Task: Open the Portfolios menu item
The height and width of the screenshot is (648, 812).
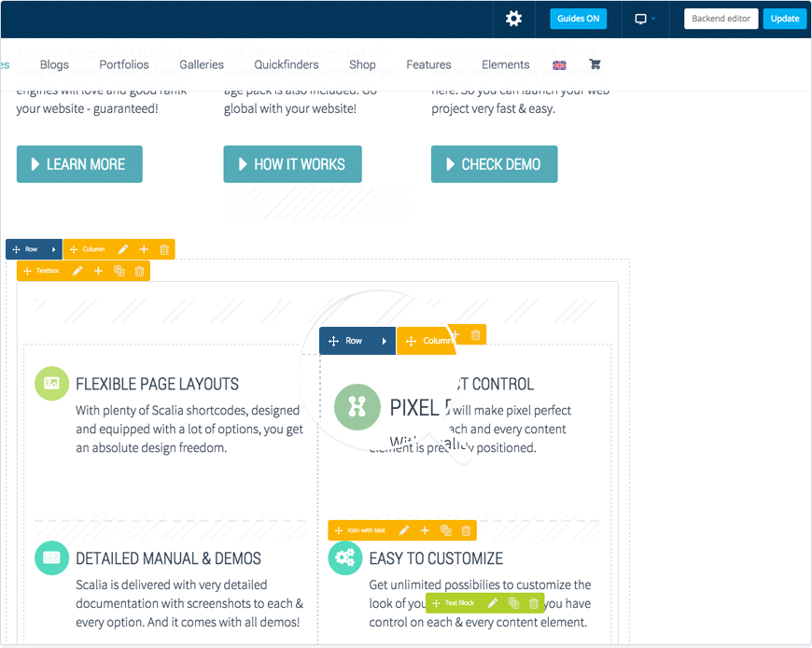Action: 124,64
